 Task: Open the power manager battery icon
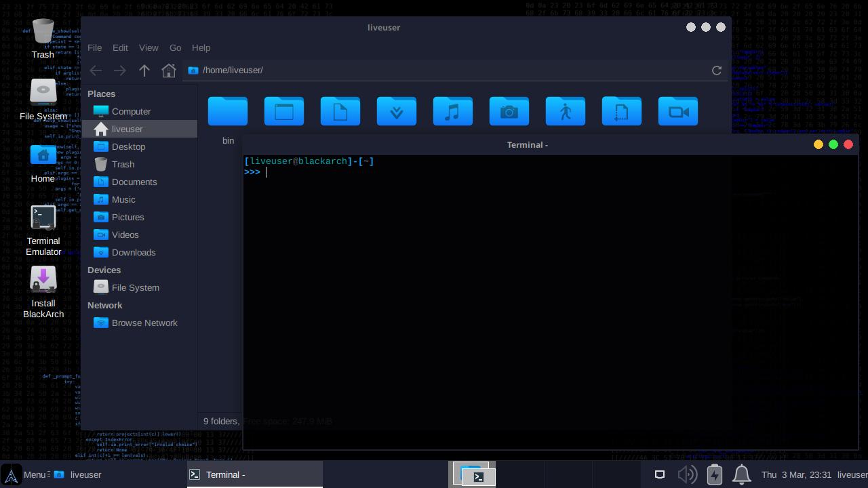[714, 474]
